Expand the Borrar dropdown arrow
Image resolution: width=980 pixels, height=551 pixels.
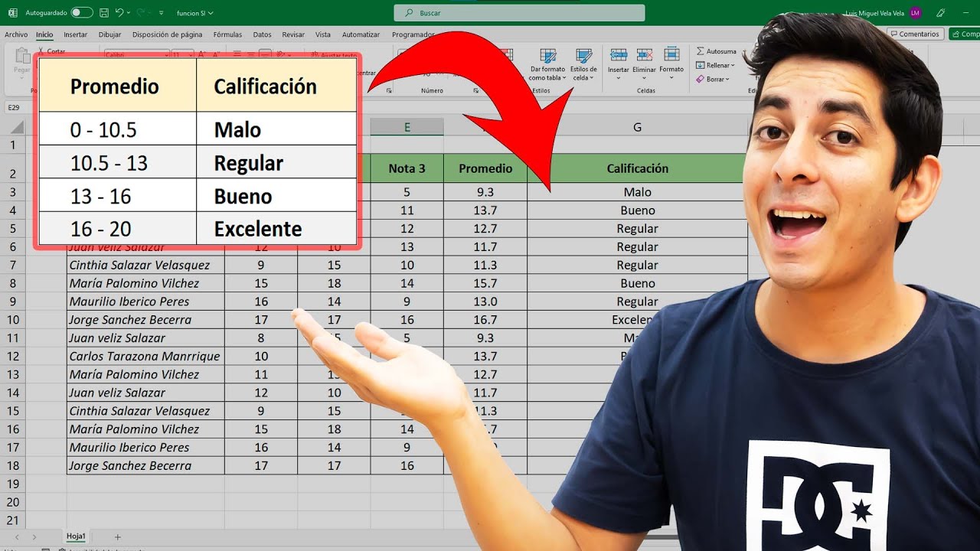click(x=727, y=80)
